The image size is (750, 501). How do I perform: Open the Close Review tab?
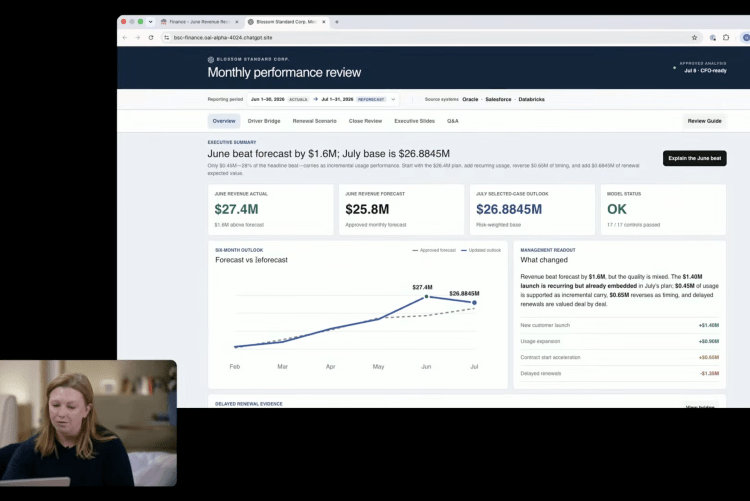(x=365, y=121)
